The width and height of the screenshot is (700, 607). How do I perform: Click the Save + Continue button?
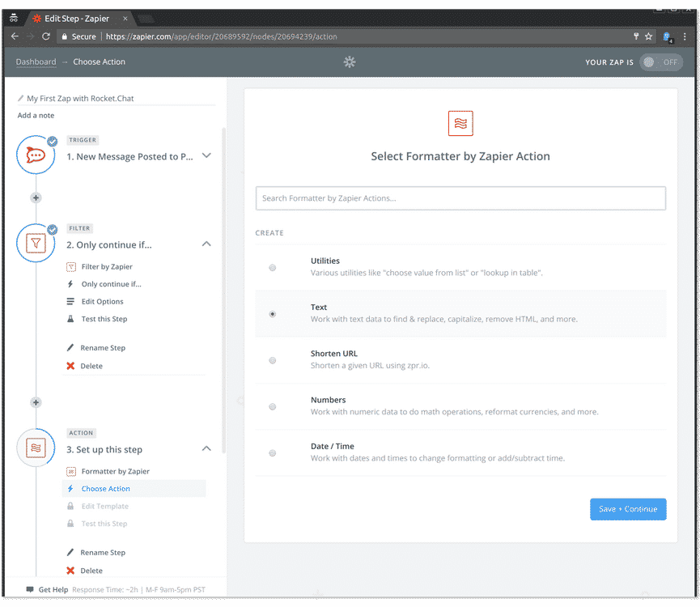[628, 509]
